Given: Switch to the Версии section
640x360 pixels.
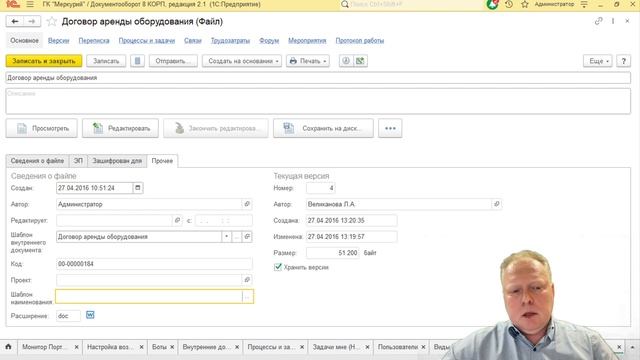Looking at the screenshot, I should tap(59, 40).
